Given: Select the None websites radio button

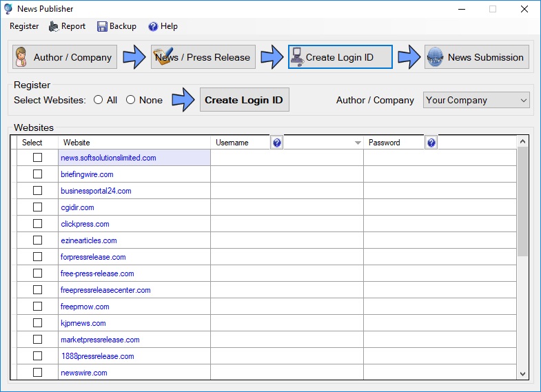Looking at the screenshot, I should click(130, 100).
